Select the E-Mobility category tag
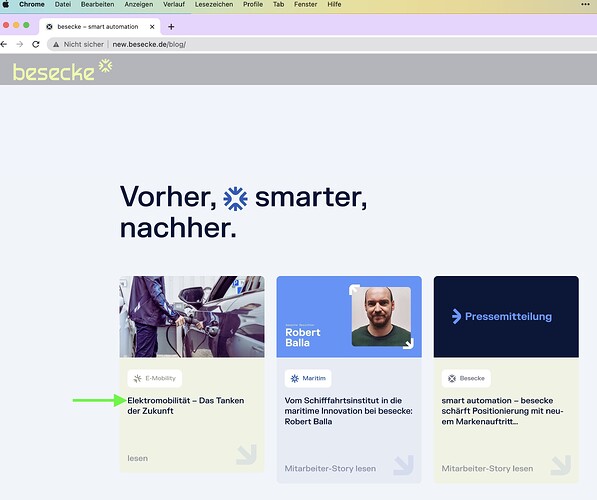This screenshot has width=597, height=500. [155, 378]
